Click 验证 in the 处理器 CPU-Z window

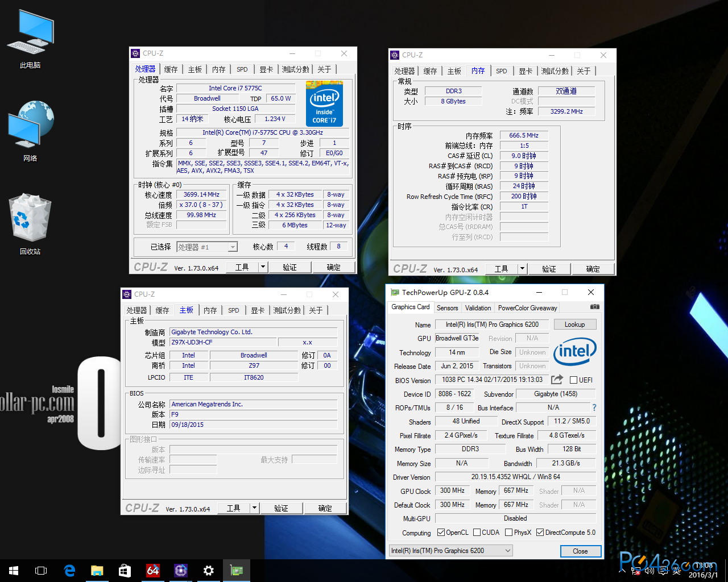(x=290, y=267)
